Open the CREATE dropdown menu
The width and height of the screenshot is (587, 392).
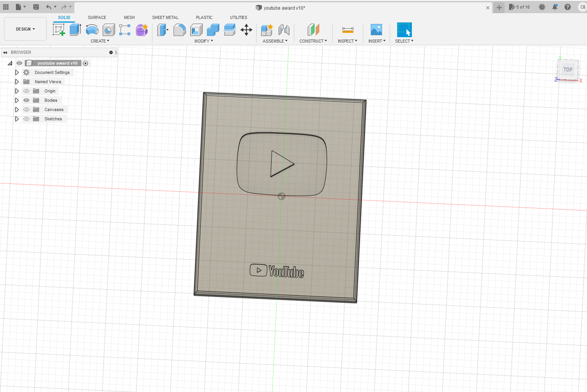100,41
